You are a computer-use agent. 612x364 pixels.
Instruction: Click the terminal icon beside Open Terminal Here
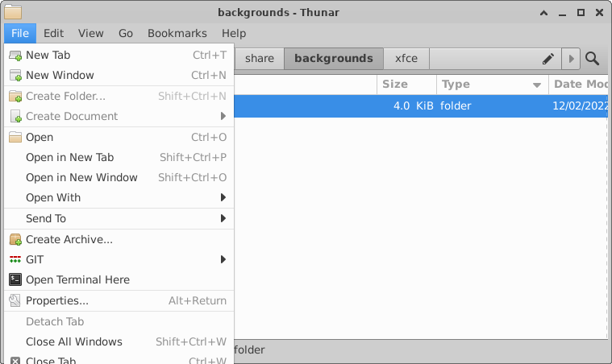point(15,279)
